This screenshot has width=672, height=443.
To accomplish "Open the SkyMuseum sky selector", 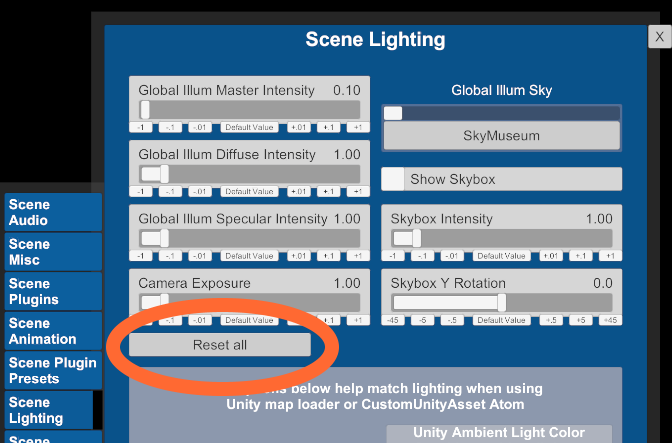I will coord(501,136).
